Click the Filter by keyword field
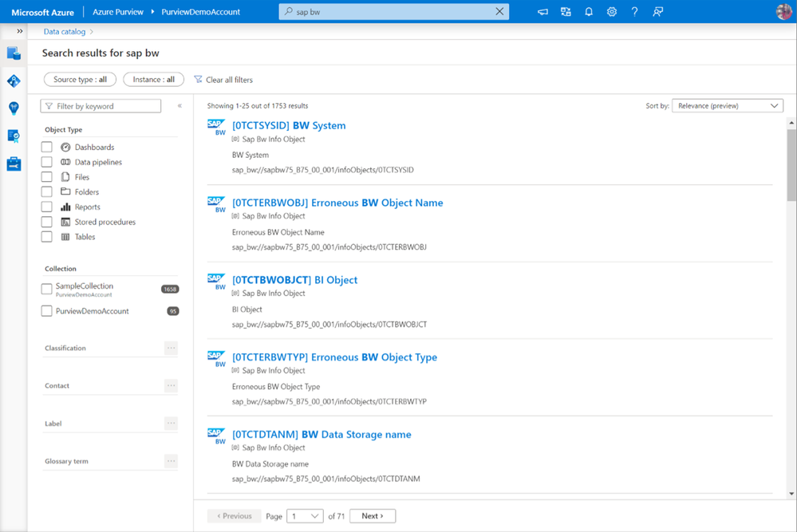Image resolution: width=797 pixels, height=532 pixels. point(101,106)
